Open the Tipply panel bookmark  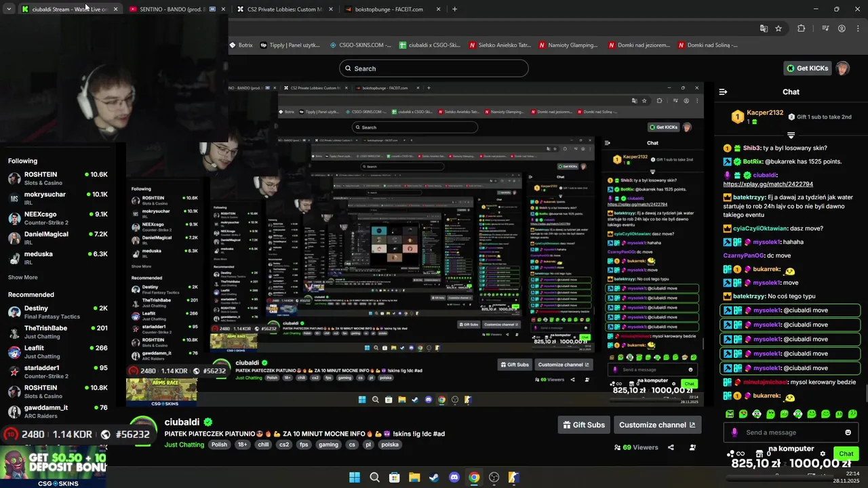(x=290, y=45)
